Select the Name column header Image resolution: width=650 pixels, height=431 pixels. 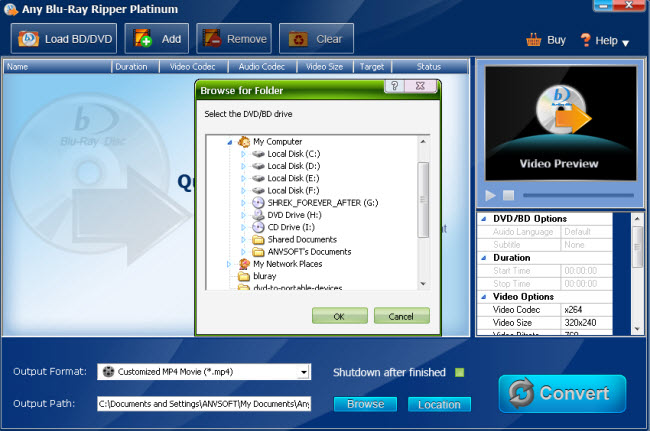tap(58, 67)
